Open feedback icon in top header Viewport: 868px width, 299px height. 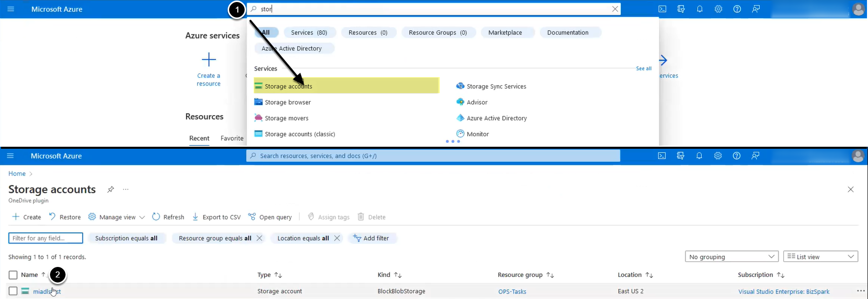click(x=756, y=9)
